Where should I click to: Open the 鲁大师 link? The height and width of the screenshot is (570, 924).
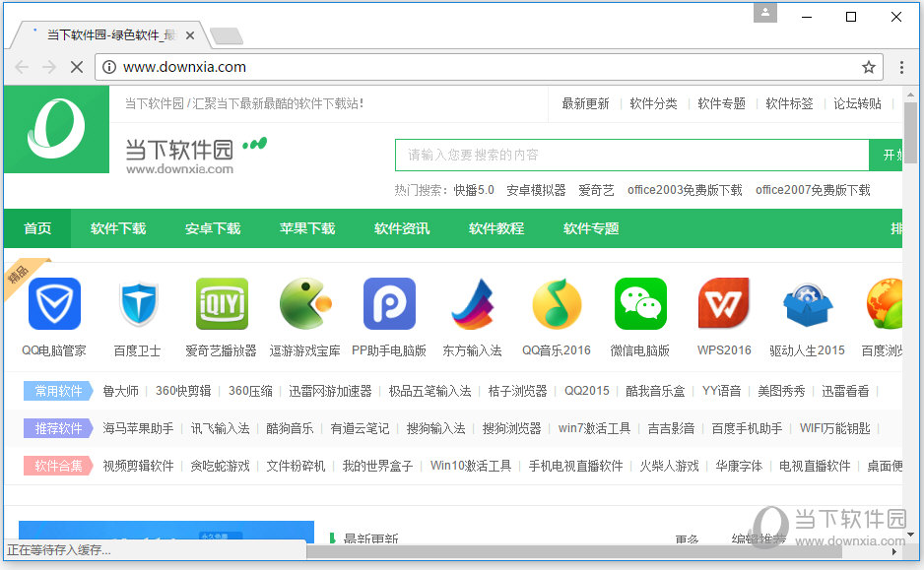tap(121, 391)
